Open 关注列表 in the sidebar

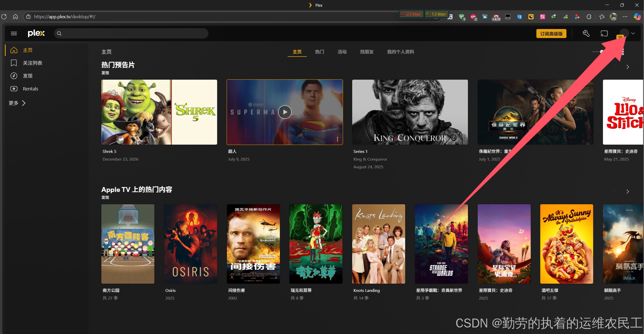32,63
